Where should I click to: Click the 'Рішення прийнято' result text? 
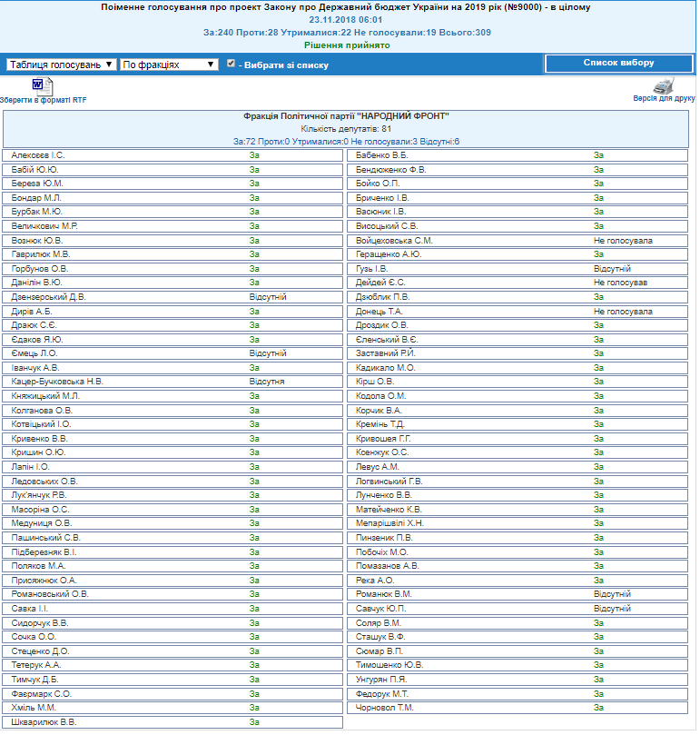click(x=347, y=45)
